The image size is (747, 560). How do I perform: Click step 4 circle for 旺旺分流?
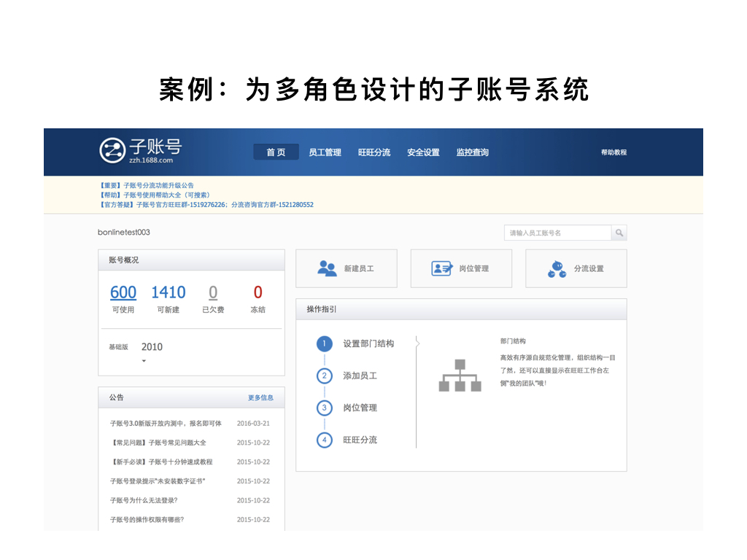click(324, 440)
